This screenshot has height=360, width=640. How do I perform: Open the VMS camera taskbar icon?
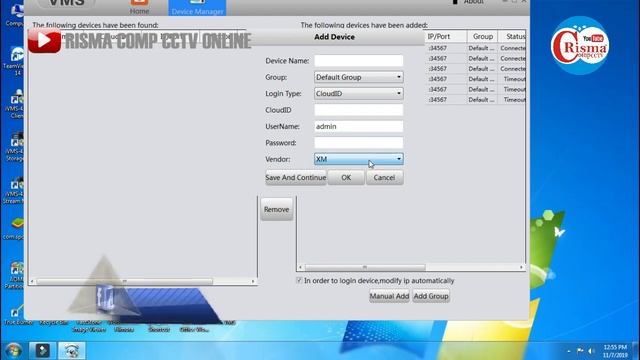[x=72, y=351]
